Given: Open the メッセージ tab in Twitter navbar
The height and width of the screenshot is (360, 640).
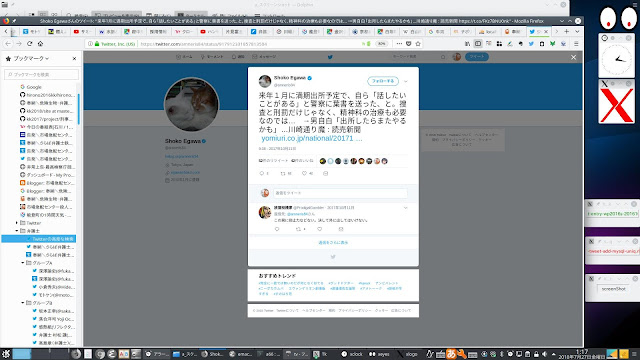Looking at the screenshot, I should [x=264, y=57].
